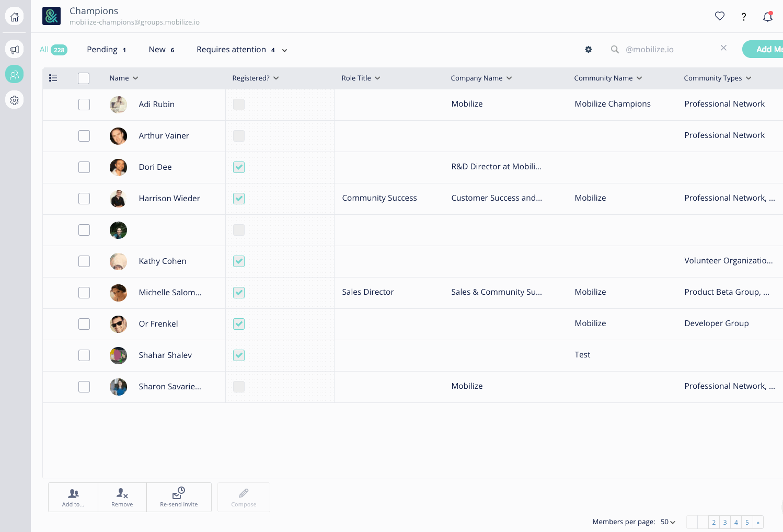Switch to Requires attention tab
Screen dimensions: 783x532
coord(236,50)
